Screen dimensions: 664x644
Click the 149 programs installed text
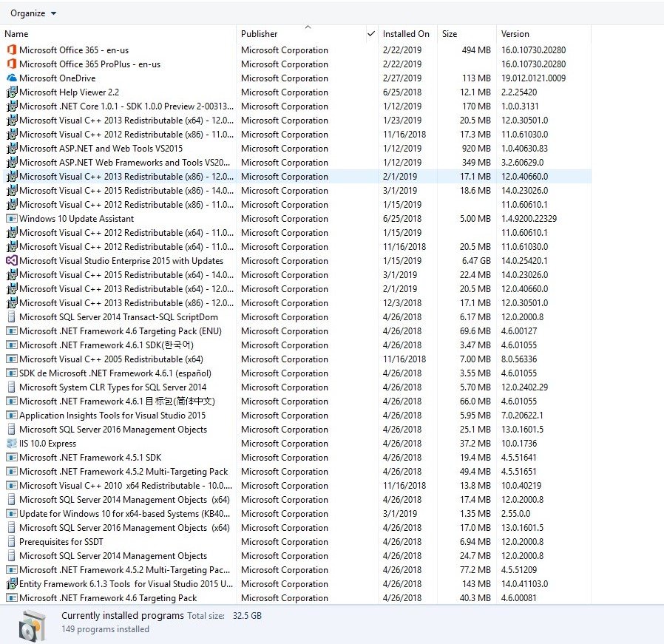tap(105, 629)
